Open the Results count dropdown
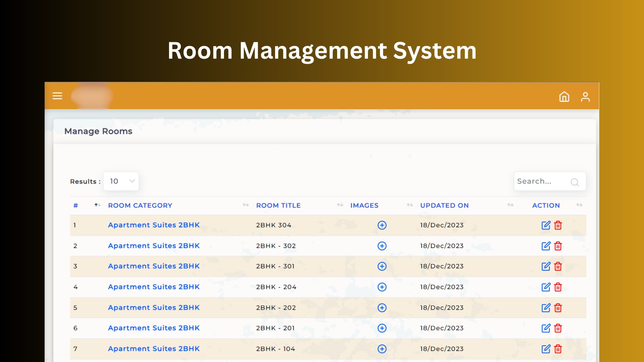Viewport: 644px width, 362px height. tap(121, 181)
